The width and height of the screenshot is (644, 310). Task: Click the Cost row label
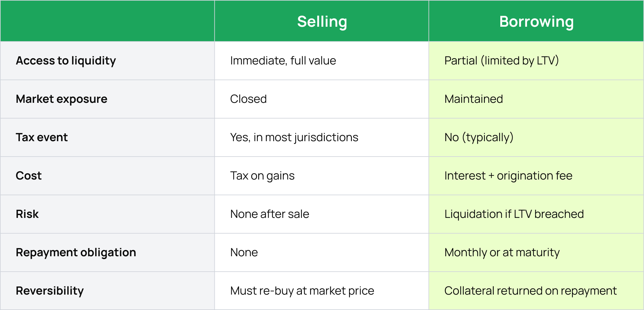point(29,176)
